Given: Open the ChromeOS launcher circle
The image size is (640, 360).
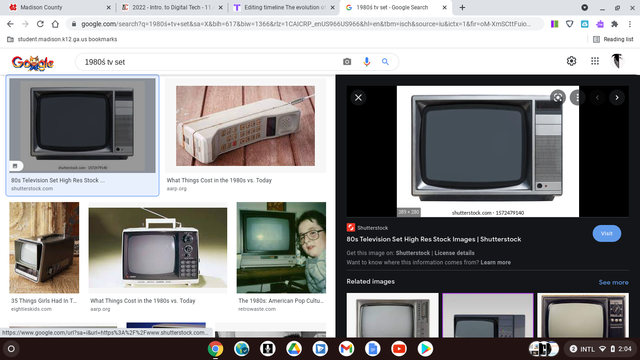Looking at the screenshot, I should (x=11, y=349).
